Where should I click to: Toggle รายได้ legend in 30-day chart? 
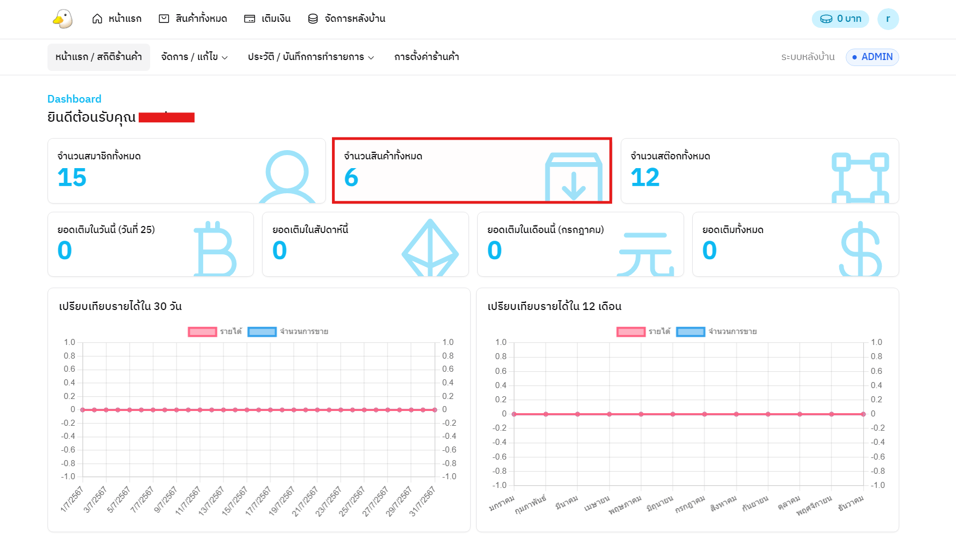pyautogui.click(x=215, y=331)
